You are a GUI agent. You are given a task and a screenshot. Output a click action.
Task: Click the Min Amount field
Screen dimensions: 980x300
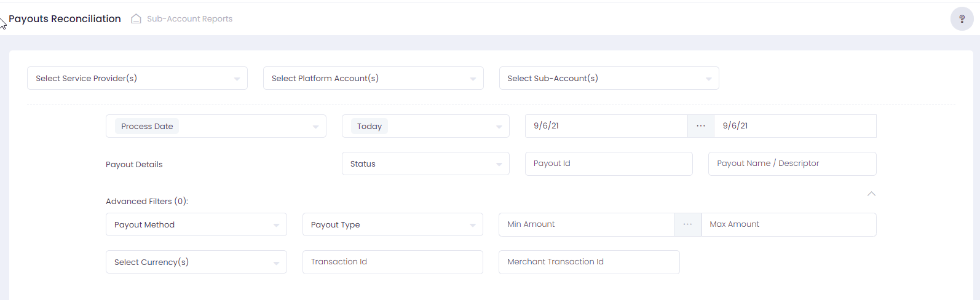pyautogui.click(x=586, y=224)
